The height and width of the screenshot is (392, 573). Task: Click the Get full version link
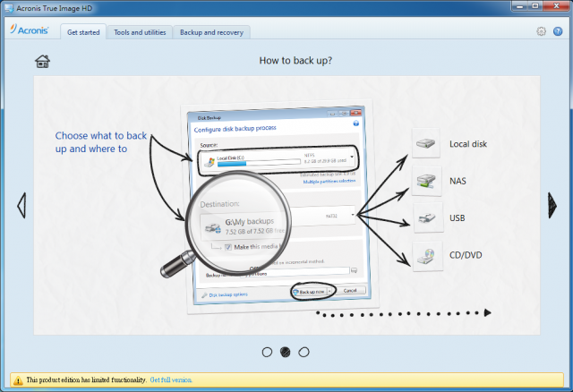click(171, 380)
